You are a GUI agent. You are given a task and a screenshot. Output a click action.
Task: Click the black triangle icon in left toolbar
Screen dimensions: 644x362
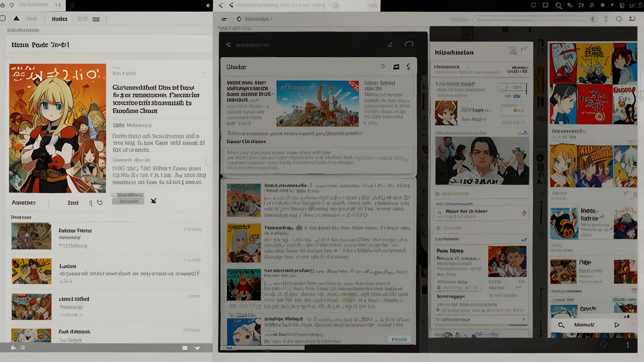pyautogui.click(x=16, y=19)
